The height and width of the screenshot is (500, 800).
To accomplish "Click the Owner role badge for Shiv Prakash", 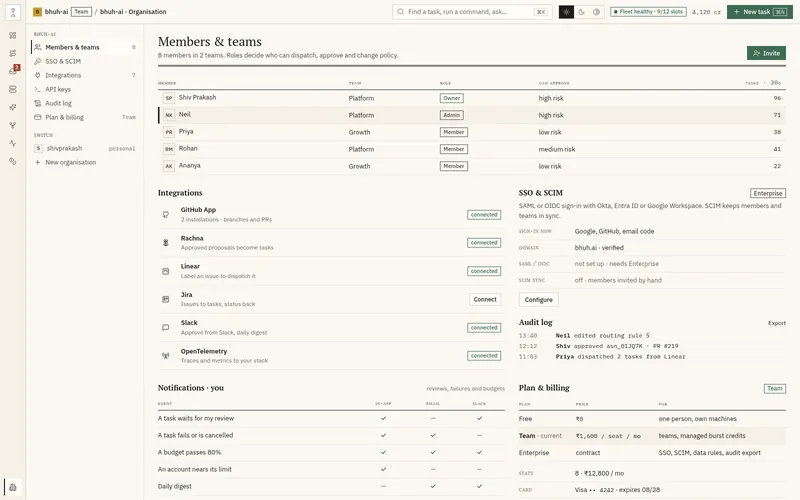I will click(452, 98).
